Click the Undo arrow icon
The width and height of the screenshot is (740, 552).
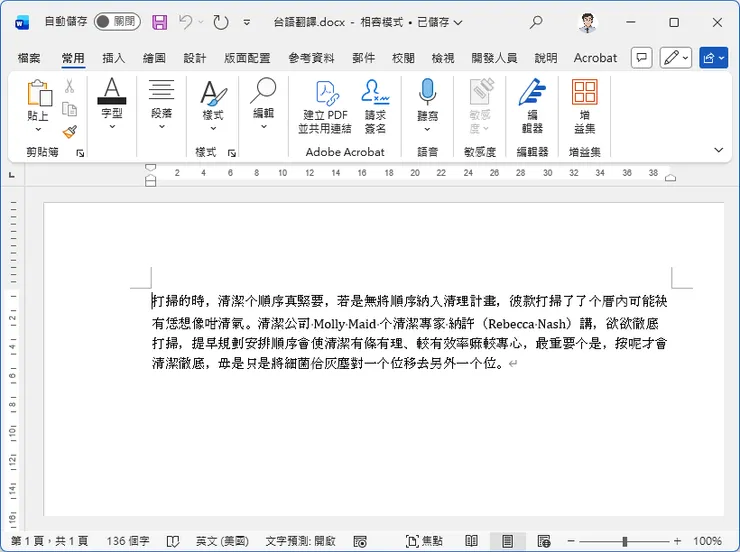point(185,22)
